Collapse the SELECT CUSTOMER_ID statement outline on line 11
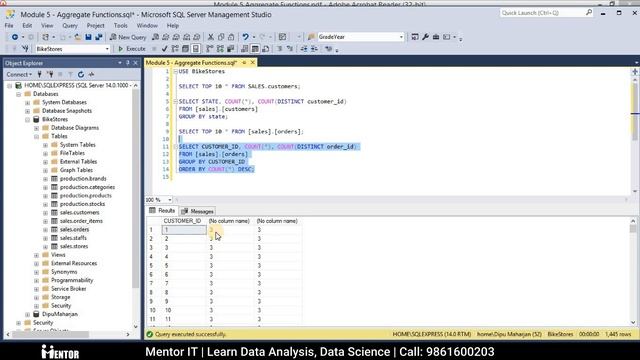The image size is (640, 360). click(176, 147)
